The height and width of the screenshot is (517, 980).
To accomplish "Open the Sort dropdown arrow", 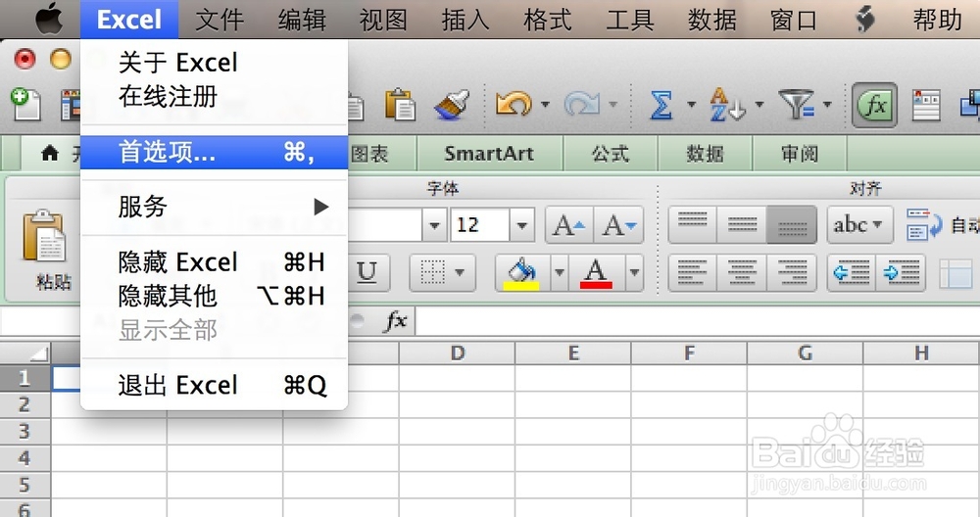I will point(759,104).
